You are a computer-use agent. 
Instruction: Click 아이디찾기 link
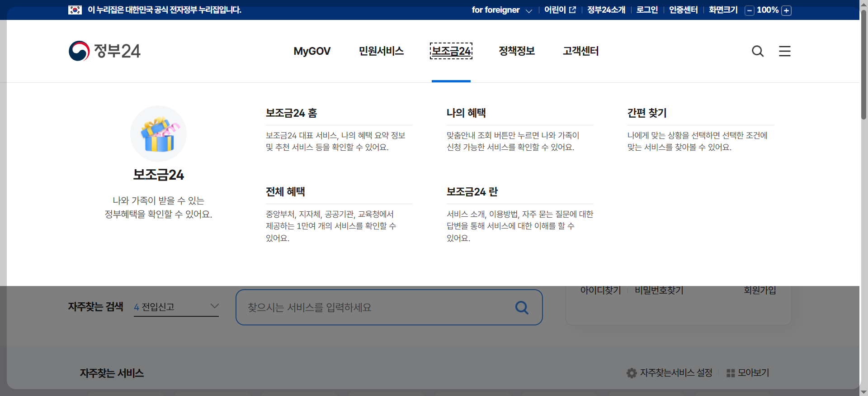coord(600,290)
